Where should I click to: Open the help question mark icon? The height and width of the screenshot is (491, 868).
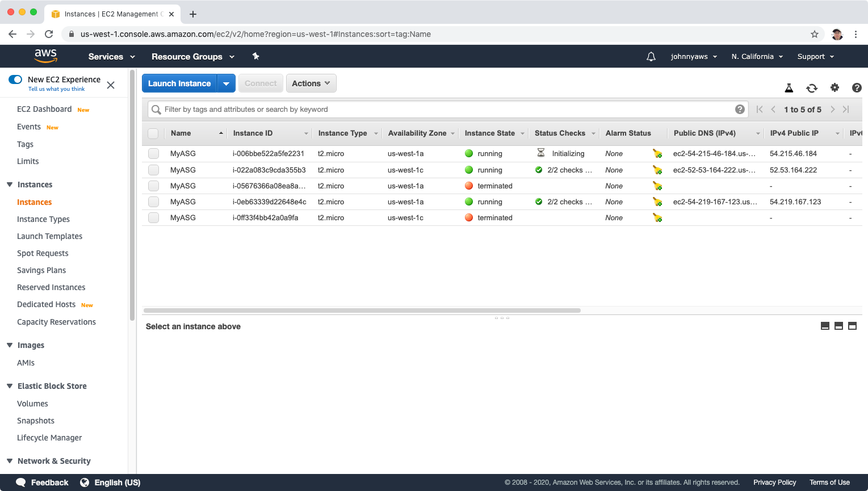click(x=857, y=87)
